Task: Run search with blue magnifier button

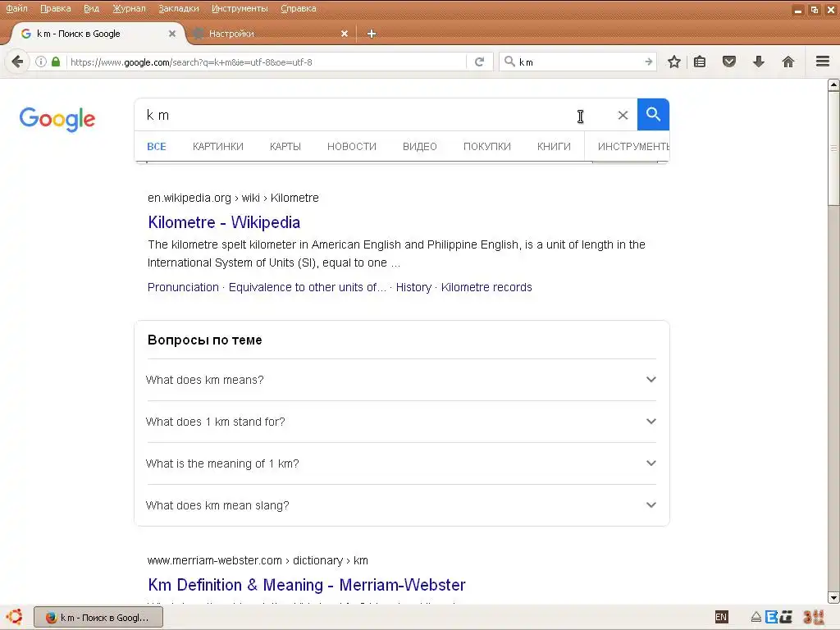Action: pyautogui.click(x=653, y=115)
